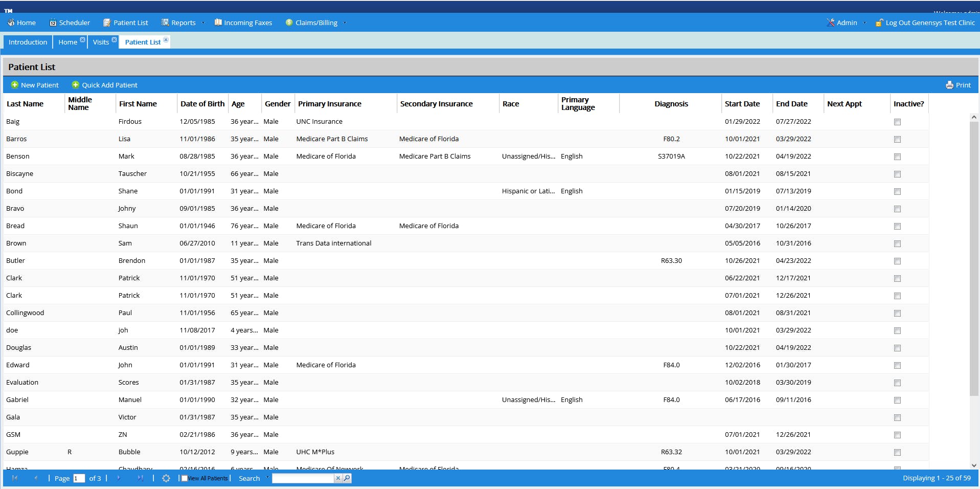
Task: Mark Benson as inactive
Action: 897,157
